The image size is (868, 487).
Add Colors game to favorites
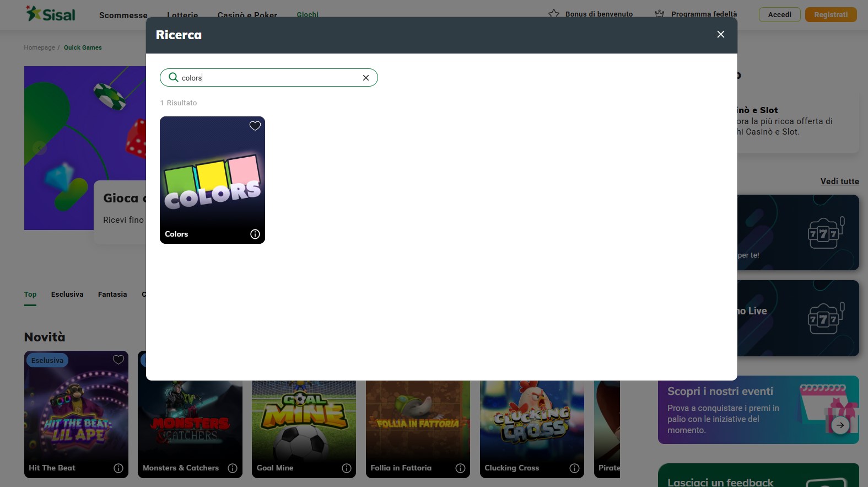255,126
